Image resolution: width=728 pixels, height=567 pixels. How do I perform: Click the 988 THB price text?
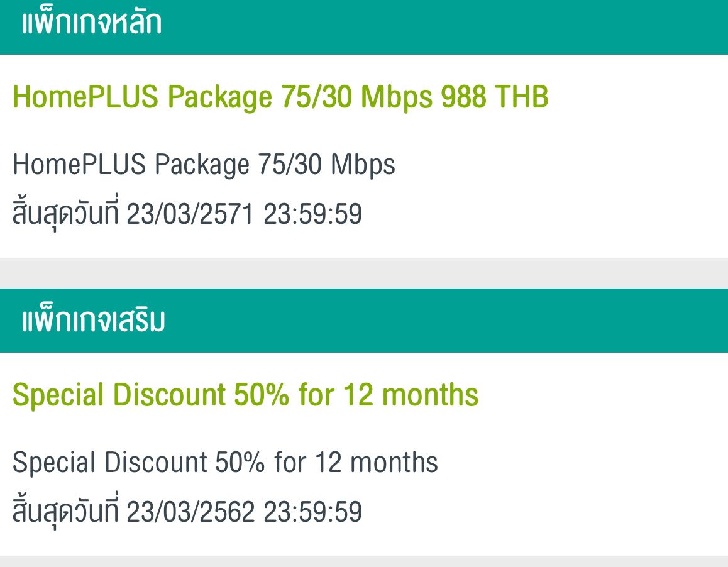click(x=495, y=97)
